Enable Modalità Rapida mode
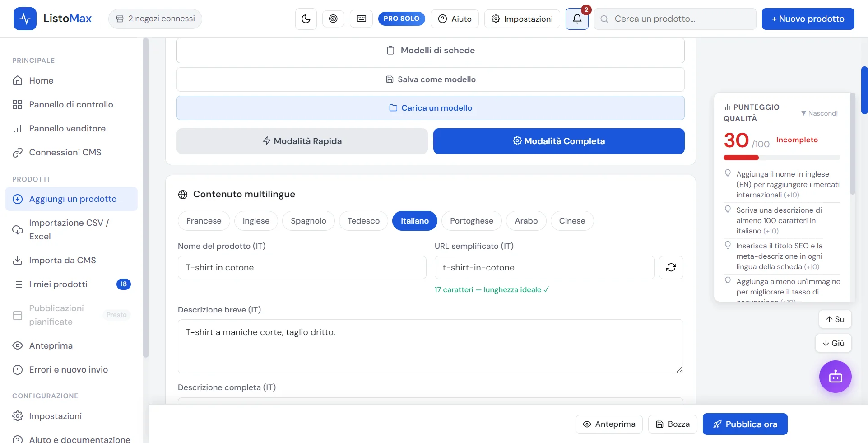868x443 pixels. tap(302, 141)
